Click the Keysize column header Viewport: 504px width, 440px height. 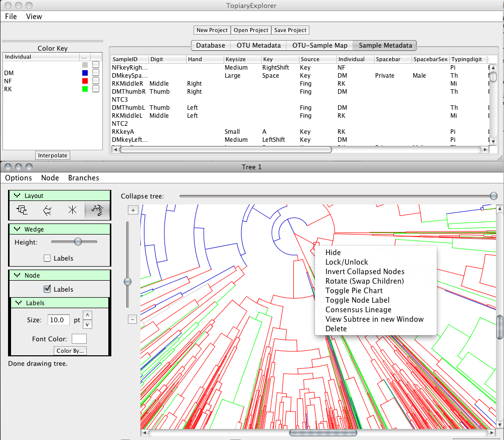[243, 59]
